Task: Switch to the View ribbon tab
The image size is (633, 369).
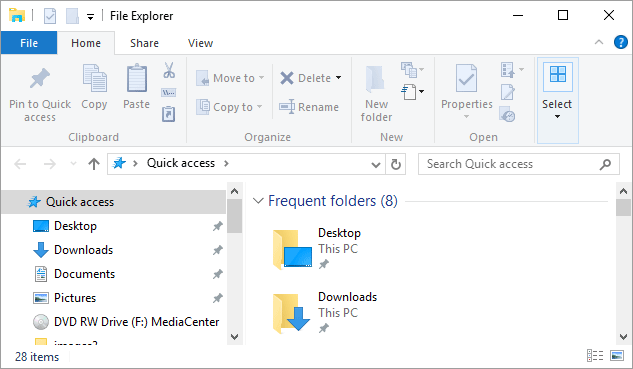Action: click(x=200, y=43)
